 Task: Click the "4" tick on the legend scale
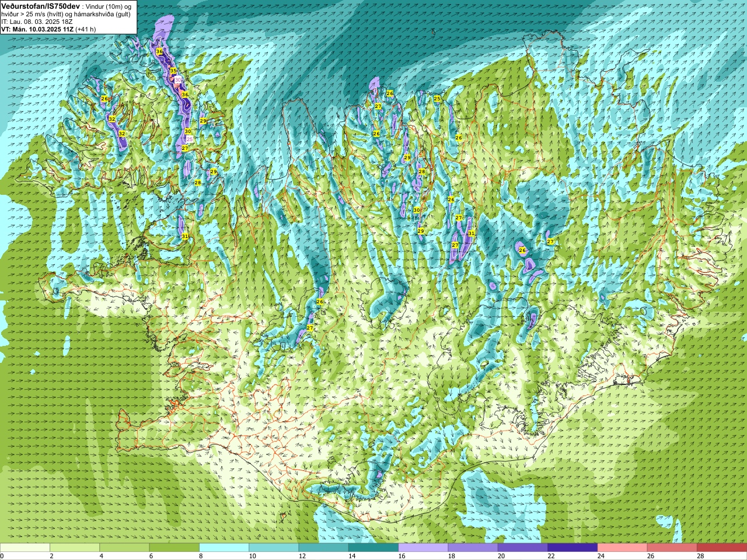[102, 556]
